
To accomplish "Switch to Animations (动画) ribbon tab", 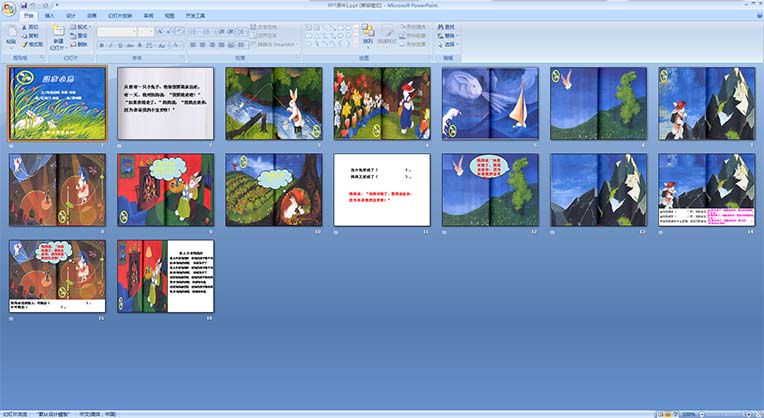I will pyautogui.click(x=92, y=16).
